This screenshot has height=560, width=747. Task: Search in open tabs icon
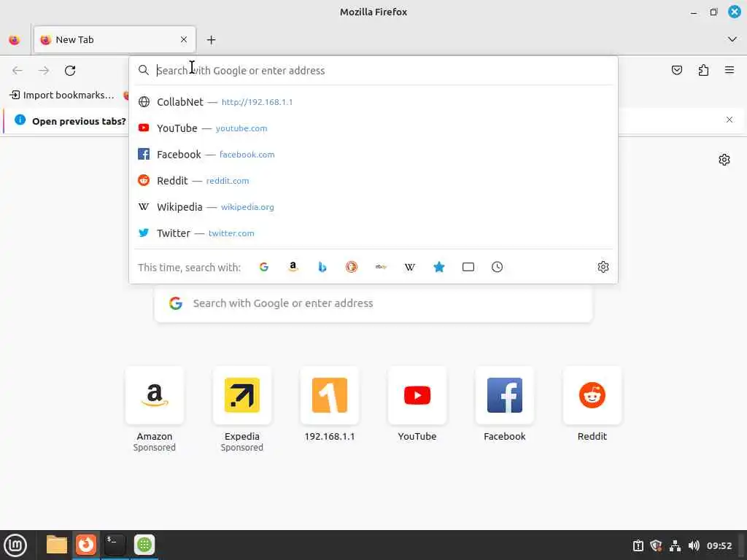(468, 267)
